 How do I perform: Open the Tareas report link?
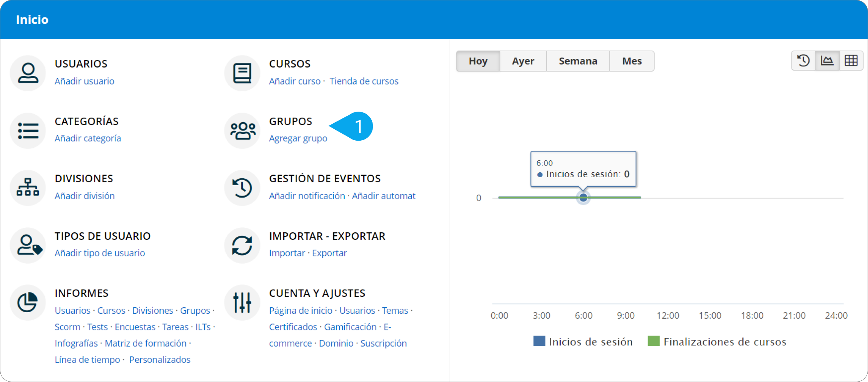tap(175, 327)
